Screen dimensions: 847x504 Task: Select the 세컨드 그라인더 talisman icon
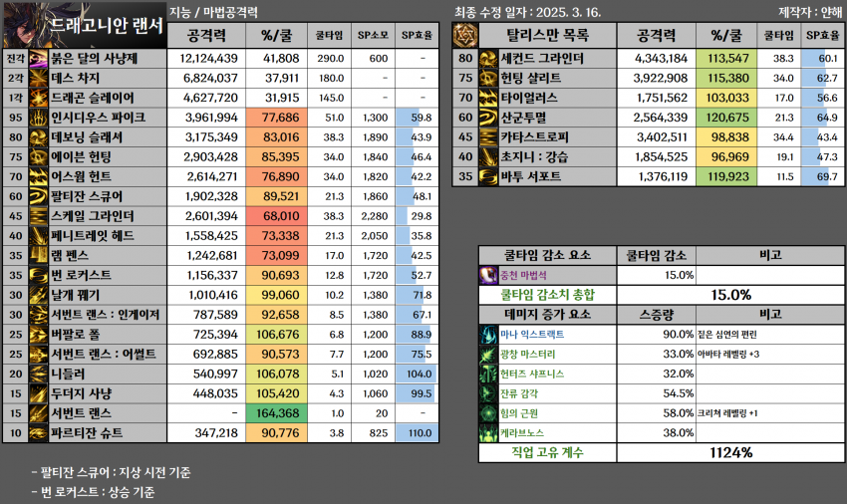(x=488, y=59)
